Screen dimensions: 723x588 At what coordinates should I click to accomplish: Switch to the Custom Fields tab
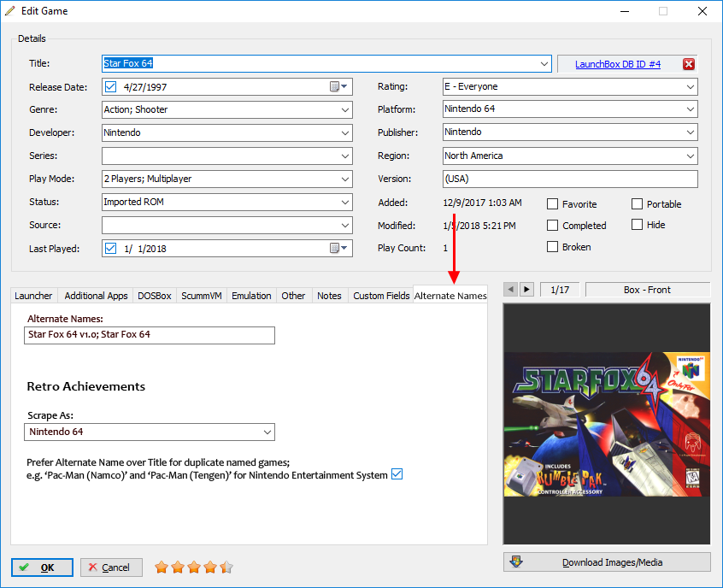click(381, 296)
